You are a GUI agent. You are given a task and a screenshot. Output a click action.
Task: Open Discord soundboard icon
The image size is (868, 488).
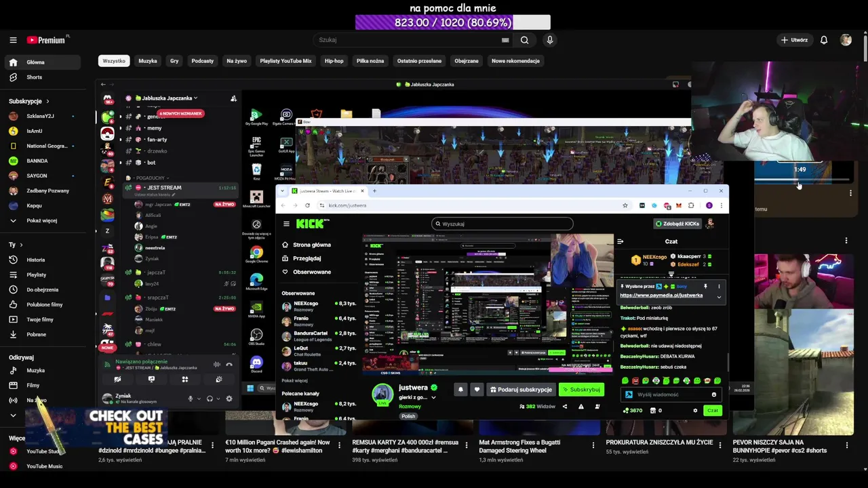point(218,380)
